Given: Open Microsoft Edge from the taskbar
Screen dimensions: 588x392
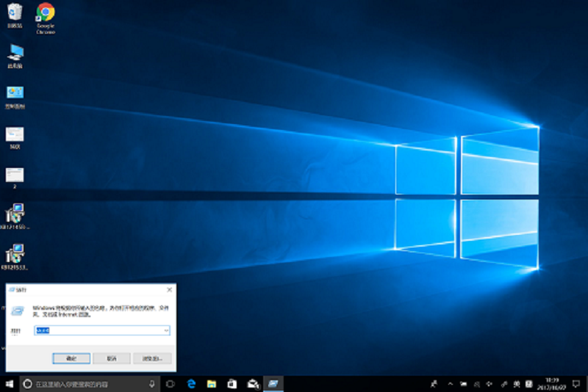Looking at the screenshot, I should pyautogui.click(x=191, y=384).
